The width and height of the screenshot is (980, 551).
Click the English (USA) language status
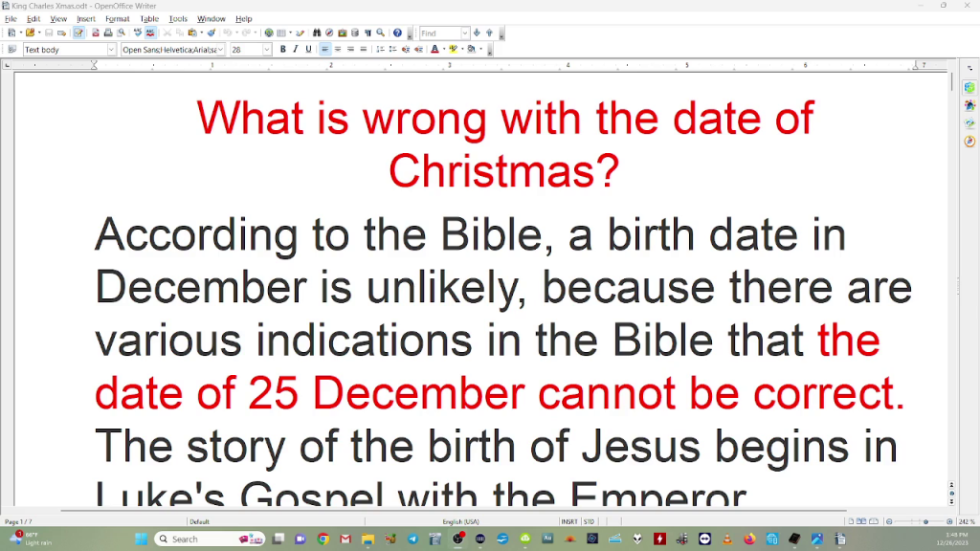click(460, 521)
